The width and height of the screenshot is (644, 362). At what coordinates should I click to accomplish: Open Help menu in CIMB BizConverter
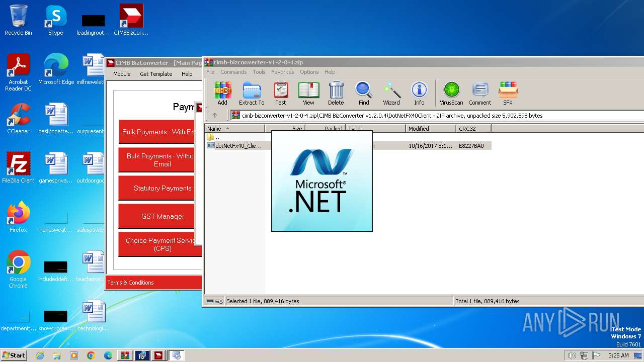click(187, 74)
